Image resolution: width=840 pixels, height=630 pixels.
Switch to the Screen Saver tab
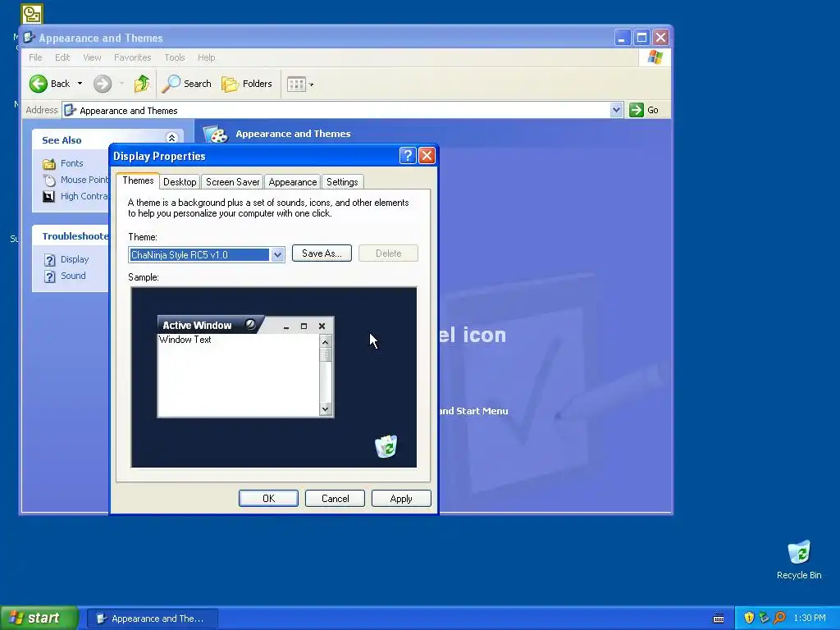coord(232,182)
